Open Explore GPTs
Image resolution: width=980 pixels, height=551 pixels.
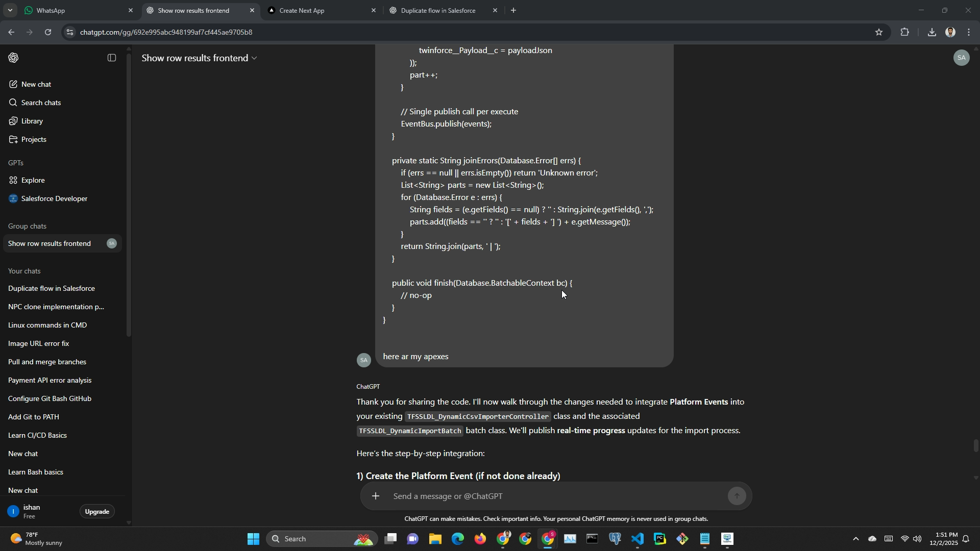pyautogui.click(x=33, y=180)
